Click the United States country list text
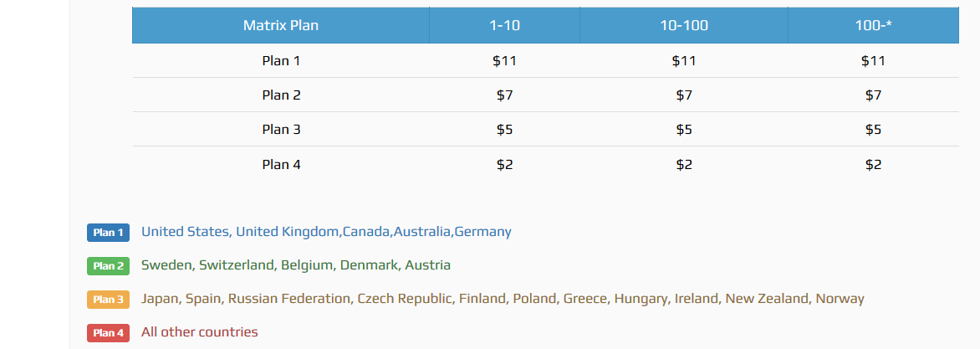This screenshot has height=349, width=980. pos(325,232)
